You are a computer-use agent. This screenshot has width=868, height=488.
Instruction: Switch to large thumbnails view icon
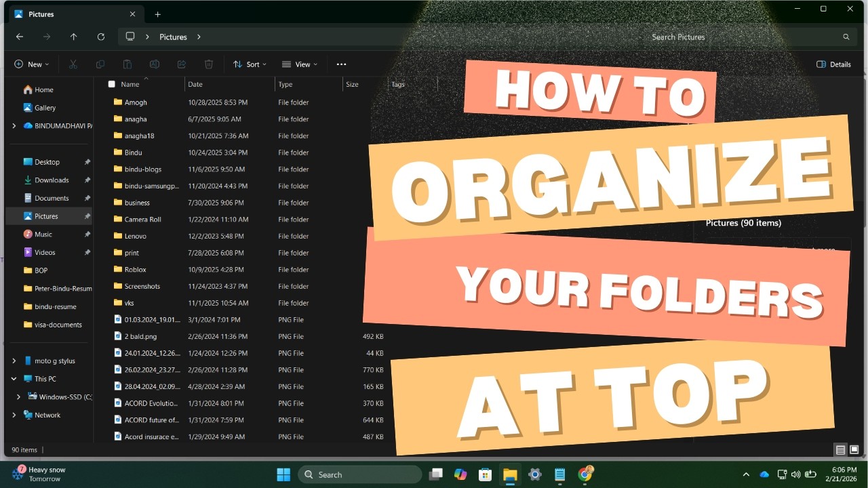click(x=855, y=450)
